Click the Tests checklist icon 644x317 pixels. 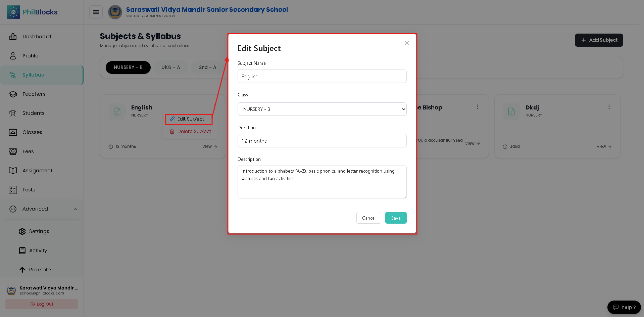13,190
